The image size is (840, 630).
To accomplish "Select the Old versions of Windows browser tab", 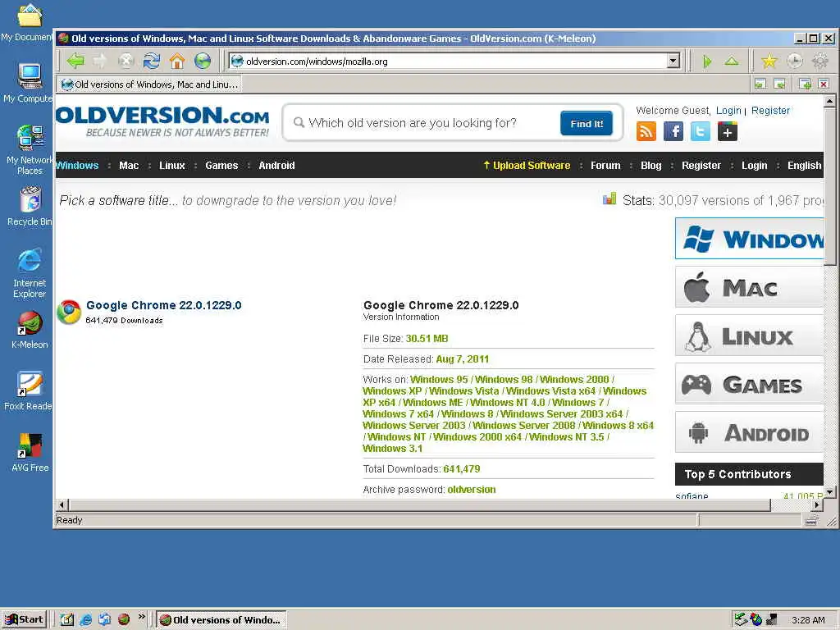I will point(149,84).
